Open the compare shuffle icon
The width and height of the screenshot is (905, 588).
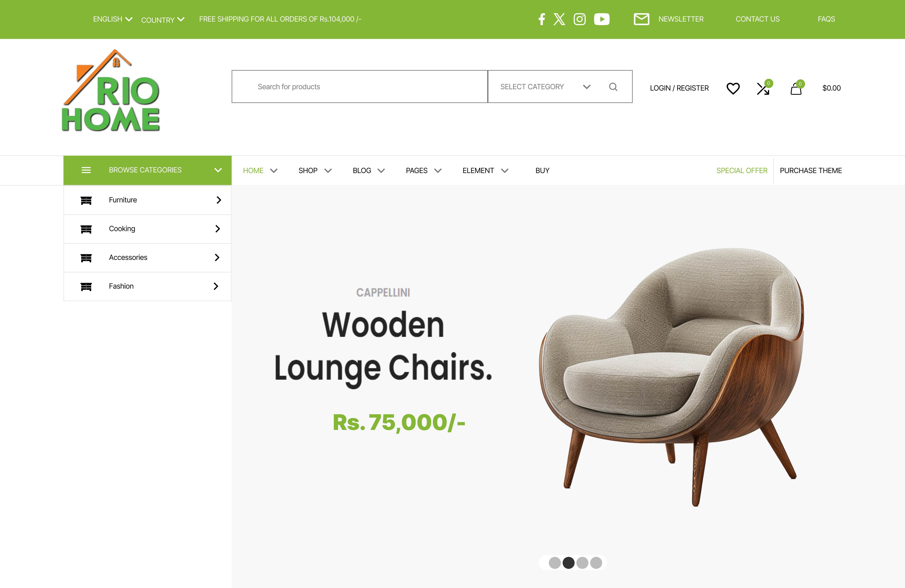[x=763, y=88]
